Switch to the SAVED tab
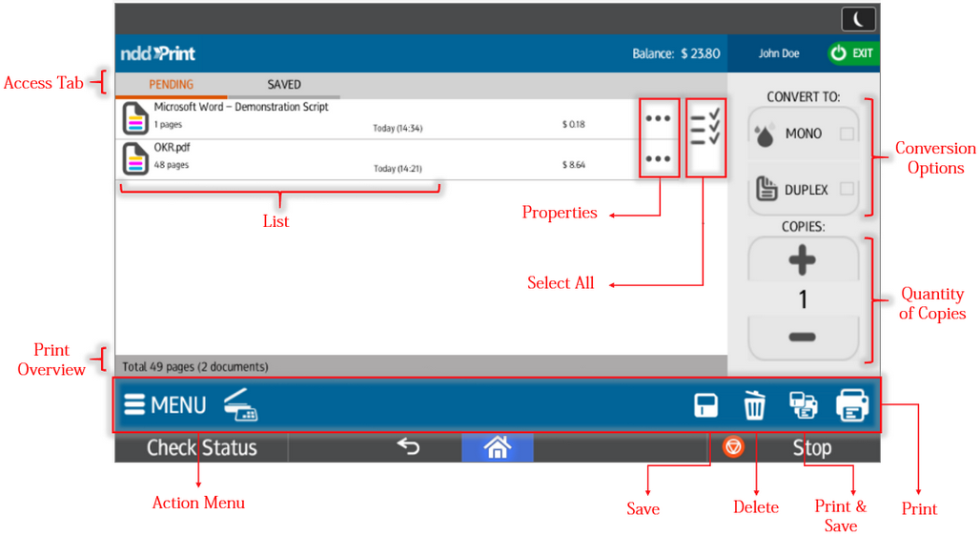Image resolution: width=980 pixels, height=536 pixels. [x=284, y=85]
